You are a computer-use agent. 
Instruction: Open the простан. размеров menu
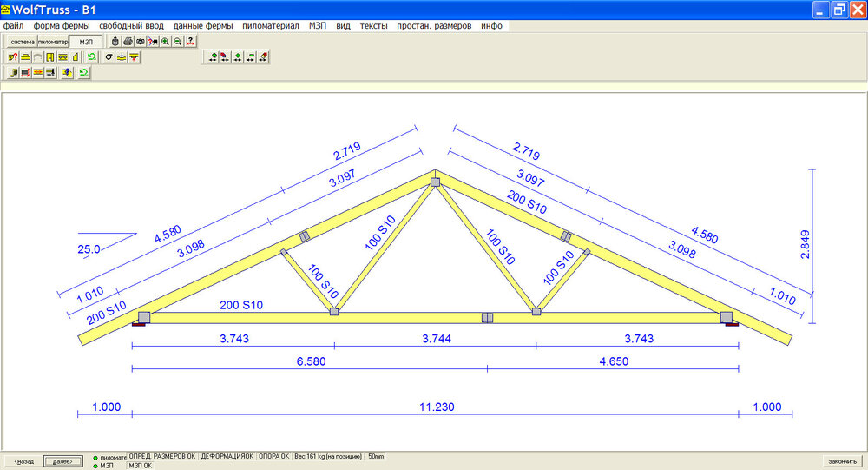[x=434, y=26]
